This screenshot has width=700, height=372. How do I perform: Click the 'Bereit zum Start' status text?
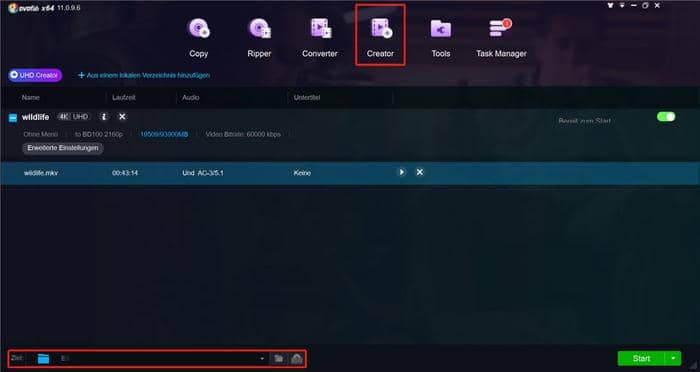point(584,121)
